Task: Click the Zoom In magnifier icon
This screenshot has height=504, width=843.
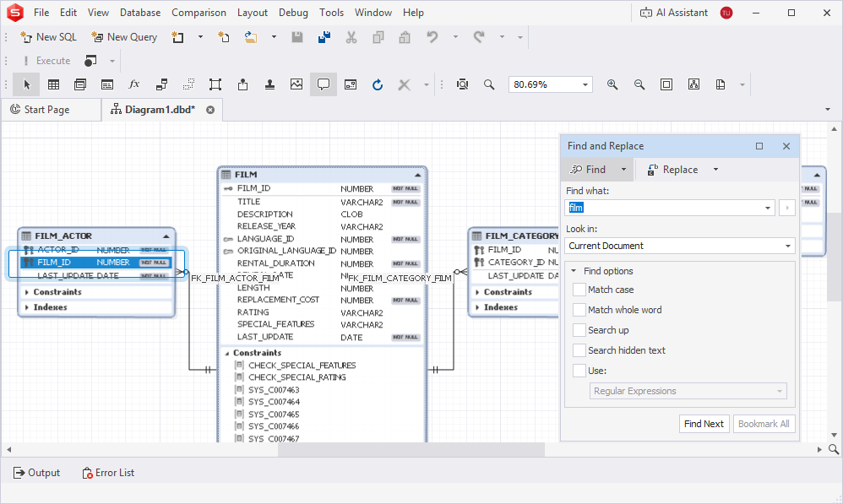Action: (x=612, y=84)
